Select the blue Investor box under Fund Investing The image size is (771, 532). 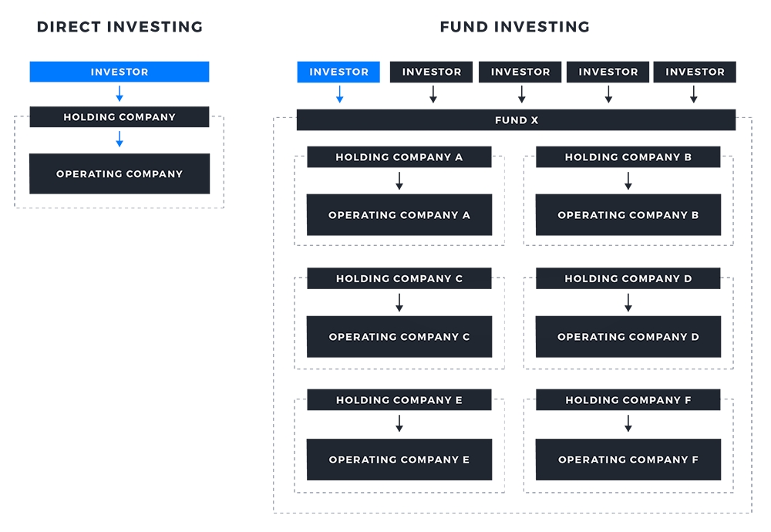338,72
